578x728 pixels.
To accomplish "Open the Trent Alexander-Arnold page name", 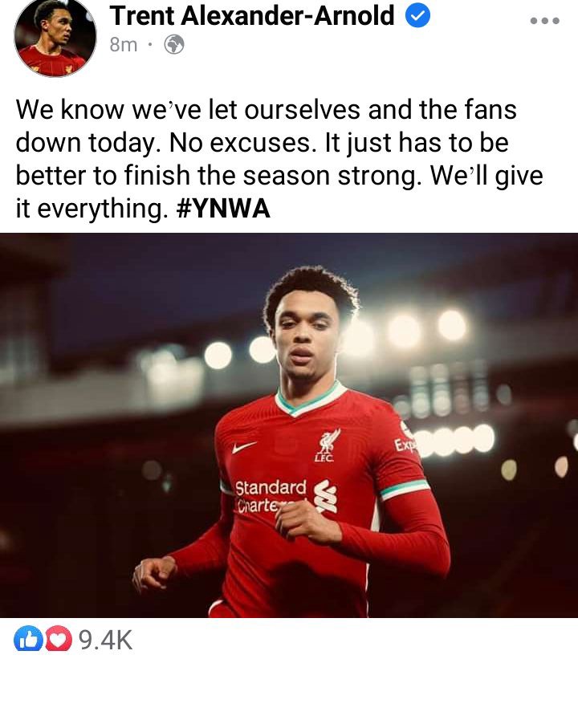I will 251,16.
